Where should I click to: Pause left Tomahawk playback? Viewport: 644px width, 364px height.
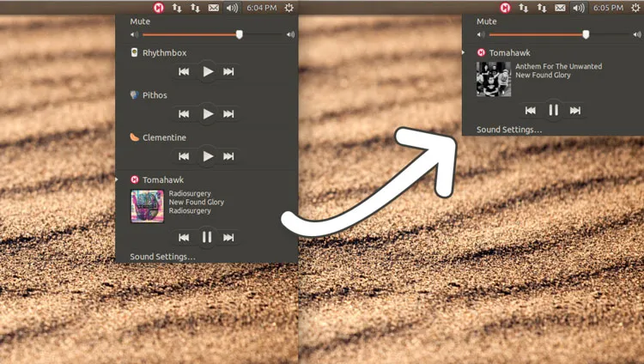tap(207, 237)
